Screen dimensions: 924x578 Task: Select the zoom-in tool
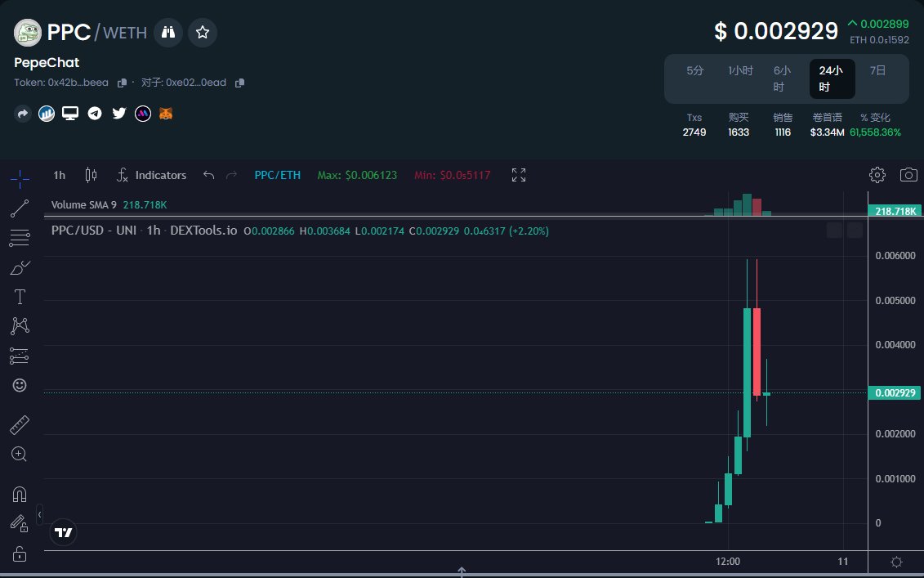[x=20, y=454]
